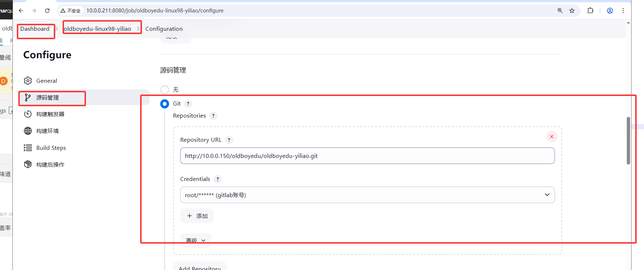Image resolution: width=644 pixels, height=270 pixels.
Task: Open the zoom magnifier icon in the address bar
Action: (560, 11)
